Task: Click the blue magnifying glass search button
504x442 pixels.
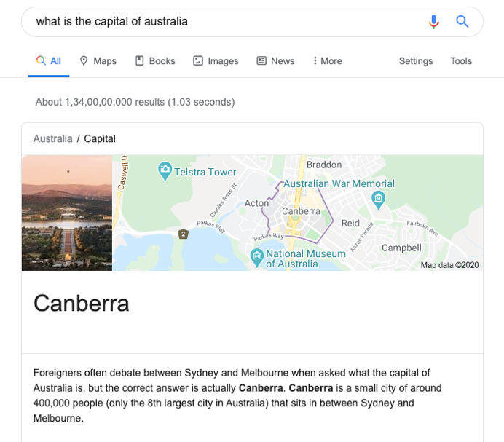Action: click(x=462, y=22)
